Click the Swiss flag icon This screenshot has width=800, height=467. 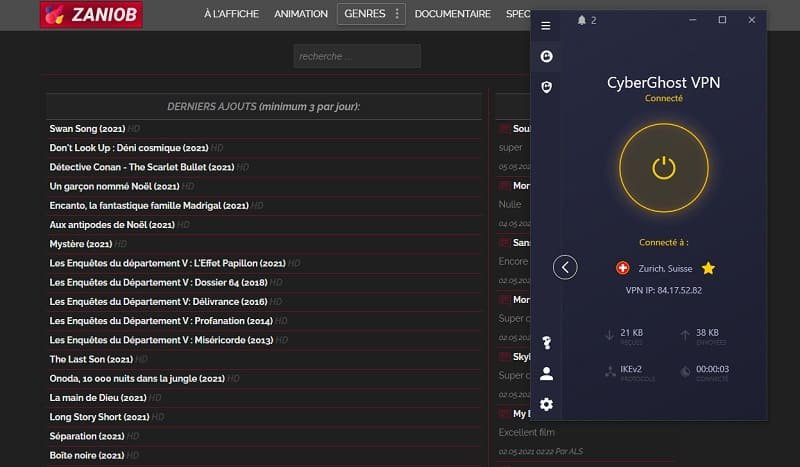click(622, 268)
